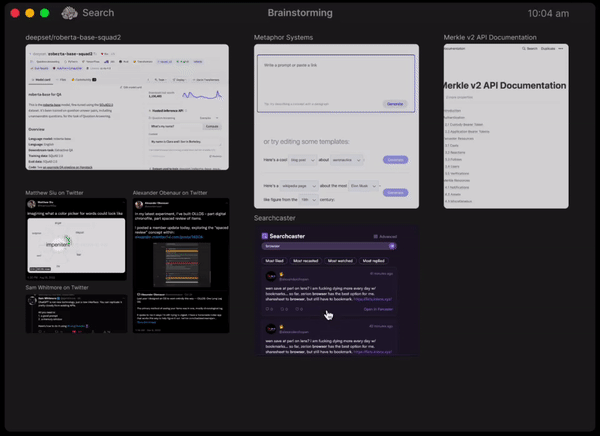Open the century dropdown

click(x=308, y=199)
